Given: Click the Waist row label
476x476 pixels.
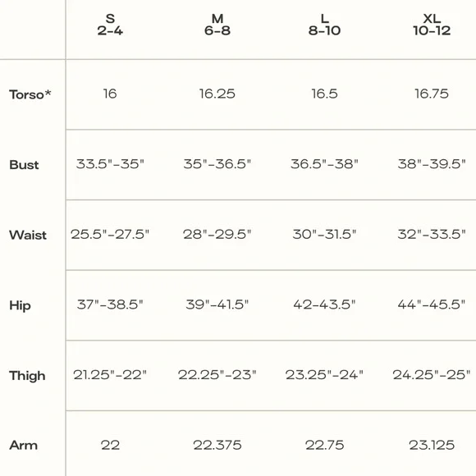Looking at the screenshot, I should (28, 235).
